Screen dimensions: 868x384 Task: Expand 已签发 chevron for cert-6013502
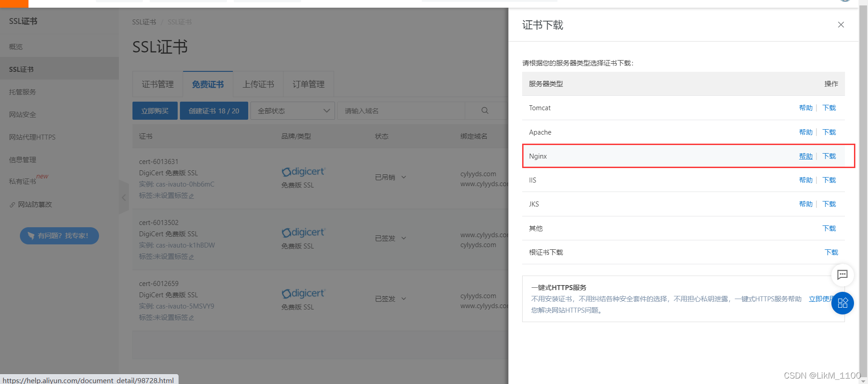point(404,238)
